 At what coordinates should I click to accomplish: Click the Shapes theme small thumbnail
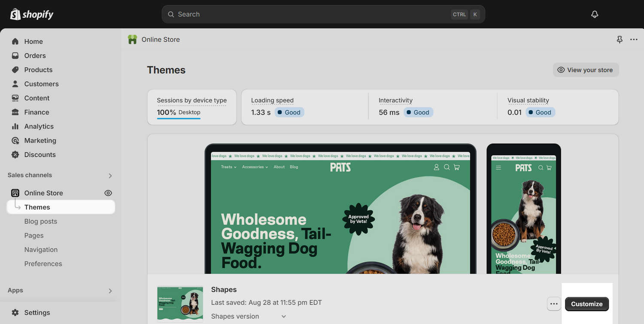[180, 303]
